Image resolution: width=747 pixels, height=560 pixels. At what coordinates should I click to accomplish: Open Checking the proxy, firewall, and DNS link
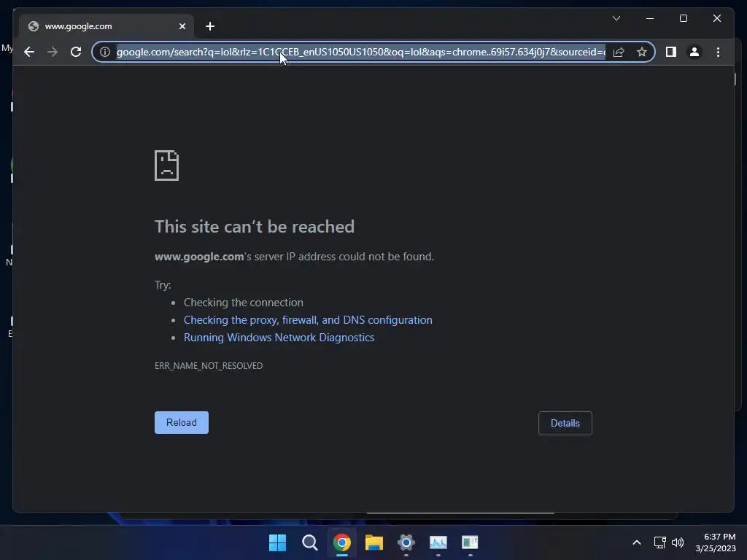[308, 320]
